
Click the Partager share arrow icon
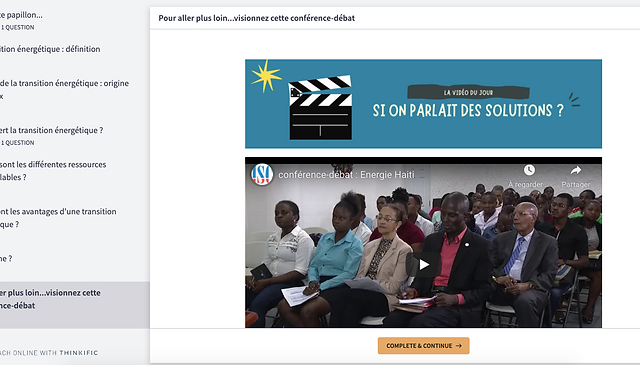pos(576,170)
